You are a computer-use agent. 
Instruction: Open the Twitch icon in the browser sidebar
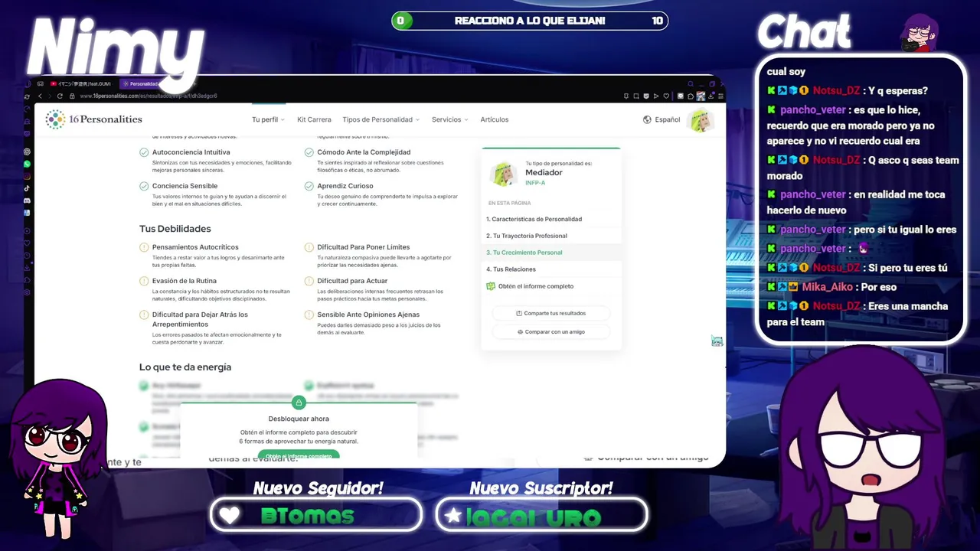point(27,134)
